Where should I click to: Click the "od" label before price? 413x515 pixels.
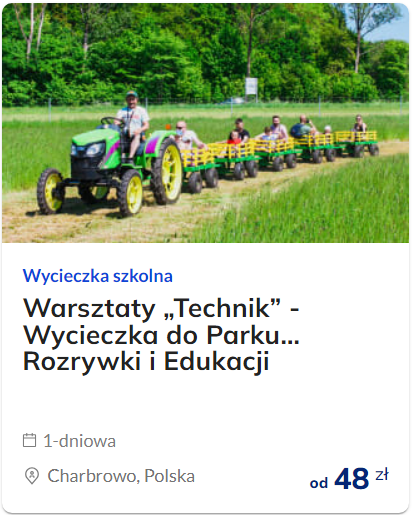319,483
